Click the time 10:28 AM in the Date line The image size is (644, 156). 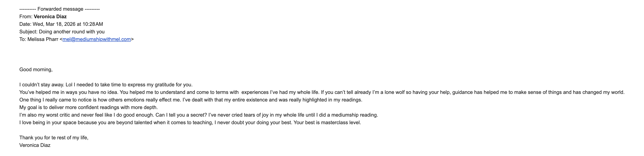(92, 24)
